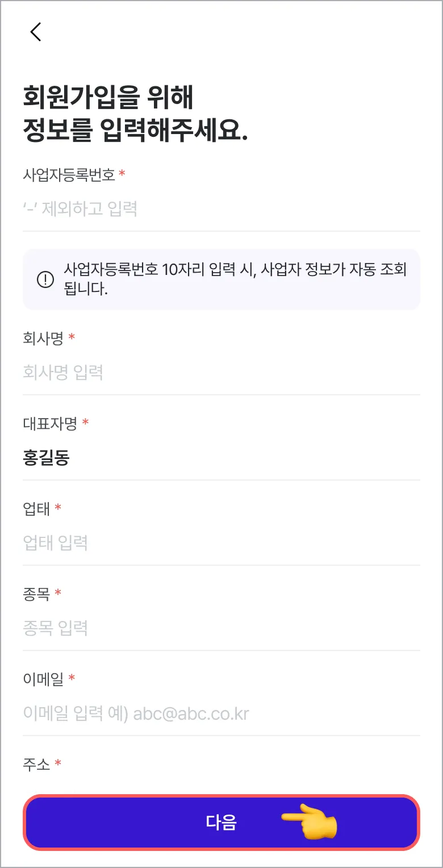The image size is (443, 868).
Task: Click the 사업자 정보 자동 조회 notice text
Action: pos(236,279)
